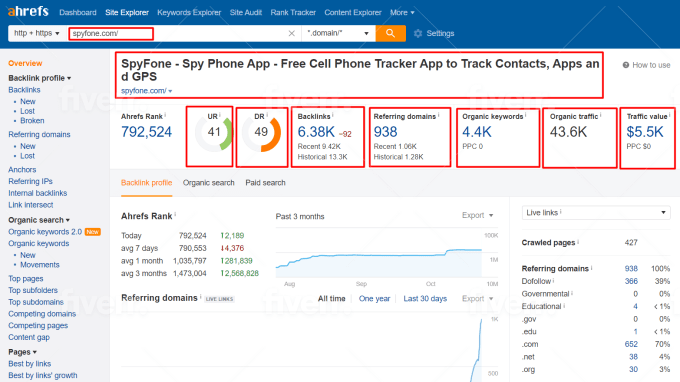Click the Export button beside Past 3 months
The height and width of the screenshot is (382, 680).
tap(477, 215)
